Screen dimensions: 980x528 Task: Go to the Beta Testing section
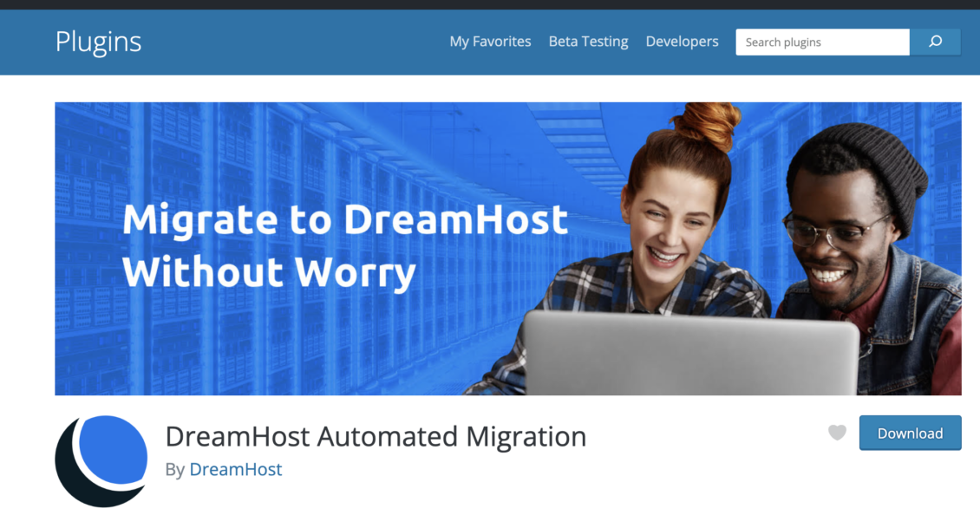click(x=588, y=41)
